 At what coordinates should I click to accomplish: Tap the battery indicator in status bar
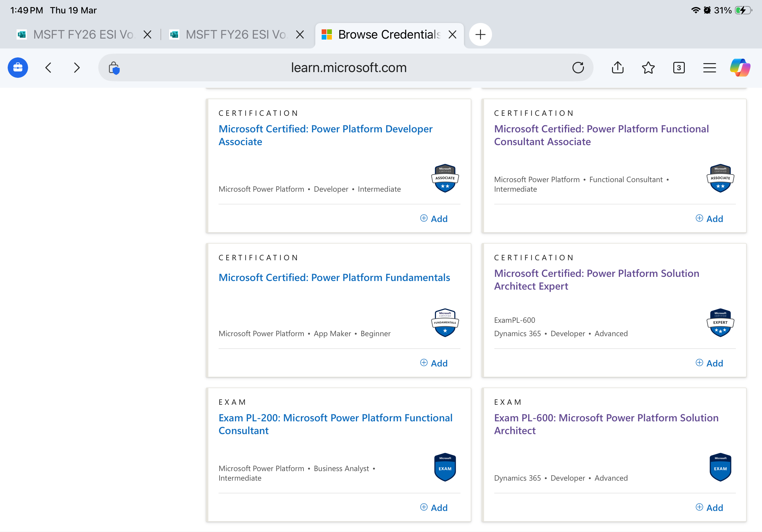(743, 10)
